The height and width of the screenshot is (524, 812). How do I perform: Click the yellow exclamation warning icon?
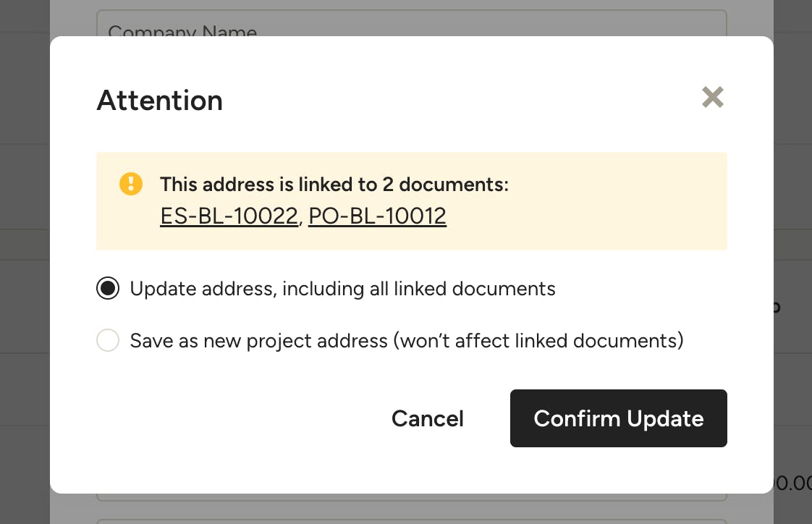click(130, 184)
